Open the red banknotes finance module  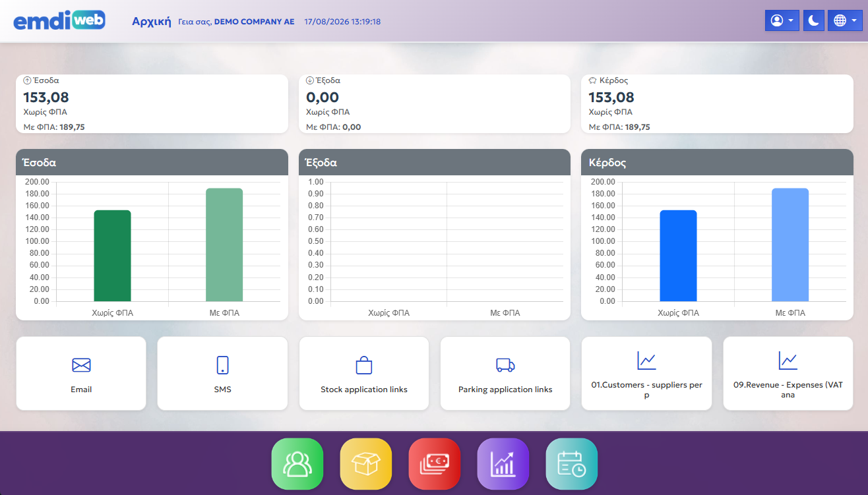point(435,464)
